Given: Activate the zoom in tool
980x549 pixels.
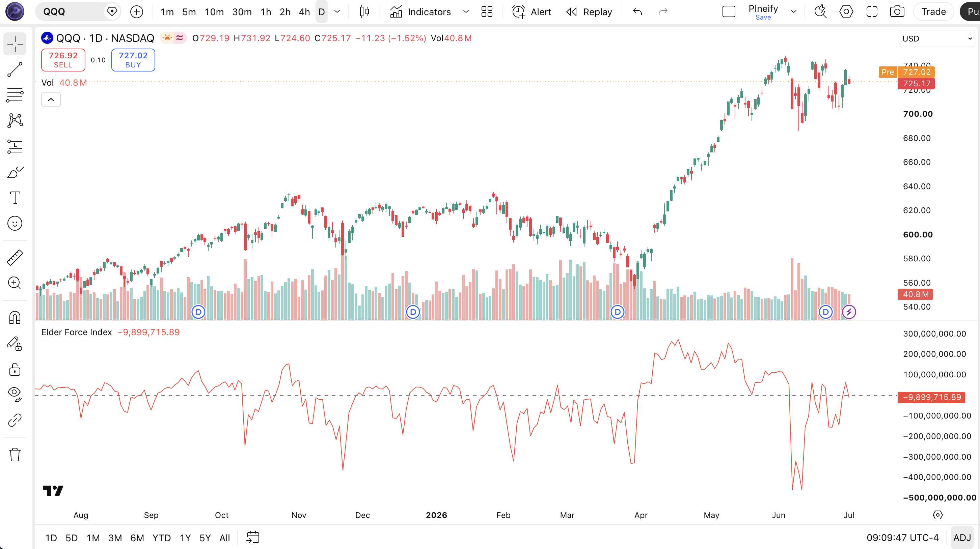Looking at the screenshot, I should (x=15, y=283).
